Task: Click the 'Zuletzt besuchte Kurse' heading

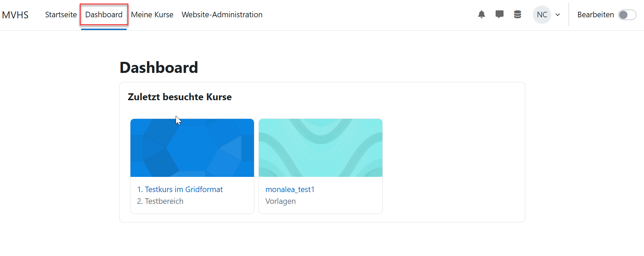Action: [179, 97]
